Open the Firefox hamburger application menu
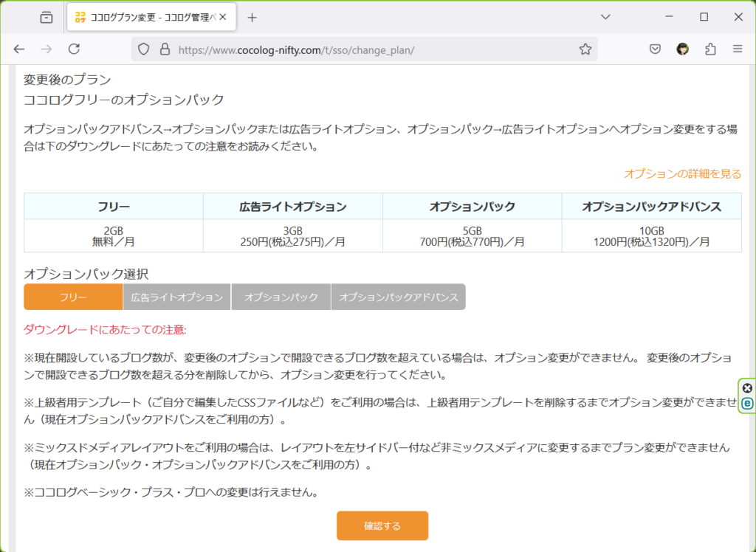The image size is (756, 552). pyautogui.click(x=738, y=49)
